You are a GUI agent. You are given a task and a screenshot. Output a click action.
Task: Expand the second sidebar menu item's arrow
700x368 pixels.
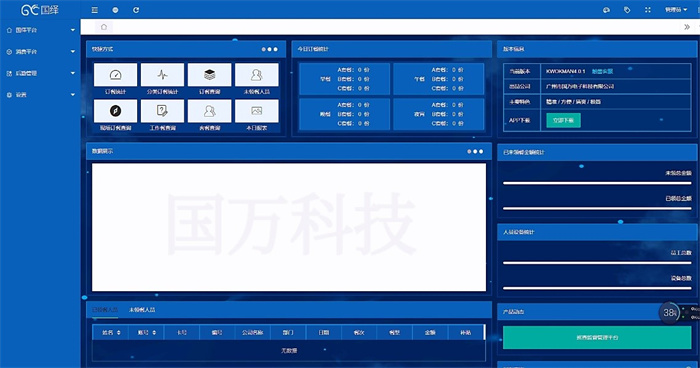[x=73, y=52]
